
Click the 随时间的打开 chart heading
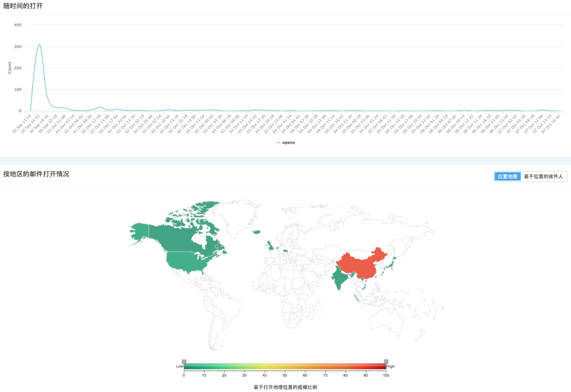pos(24,5)
